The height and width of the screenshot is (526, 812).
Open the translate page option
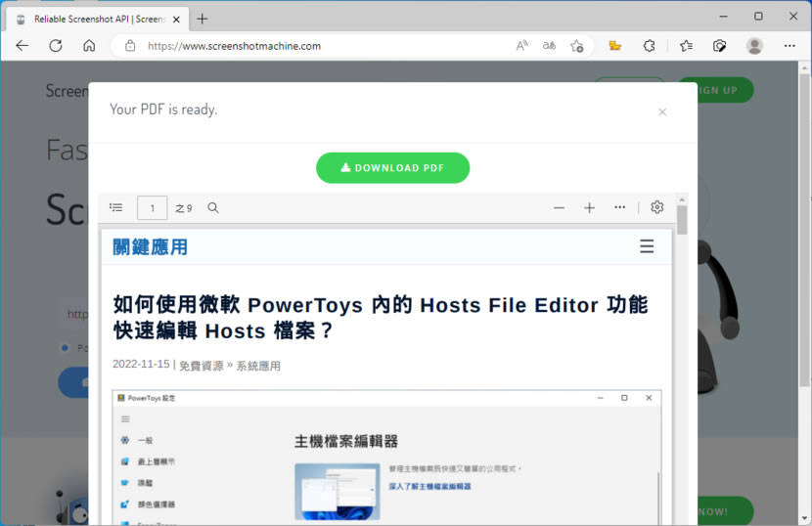tap(549, 46)
